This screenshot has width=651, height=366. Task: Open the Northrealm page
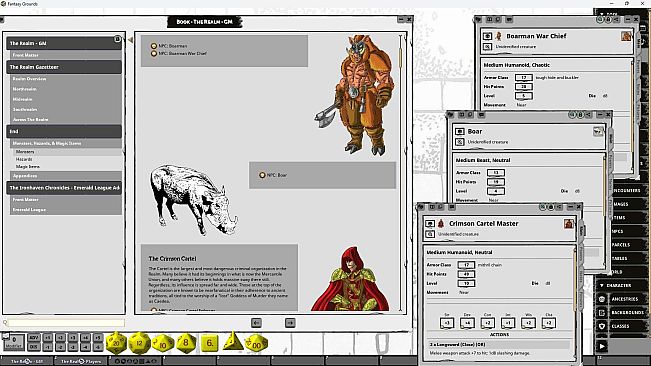click(66, 89)
